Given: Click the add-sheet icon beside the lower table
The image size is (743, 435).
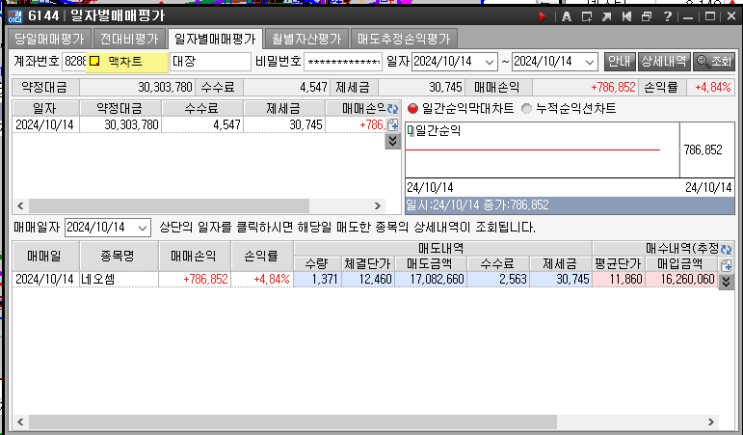Looking at the screenshot, I should [x=726, y=265].
